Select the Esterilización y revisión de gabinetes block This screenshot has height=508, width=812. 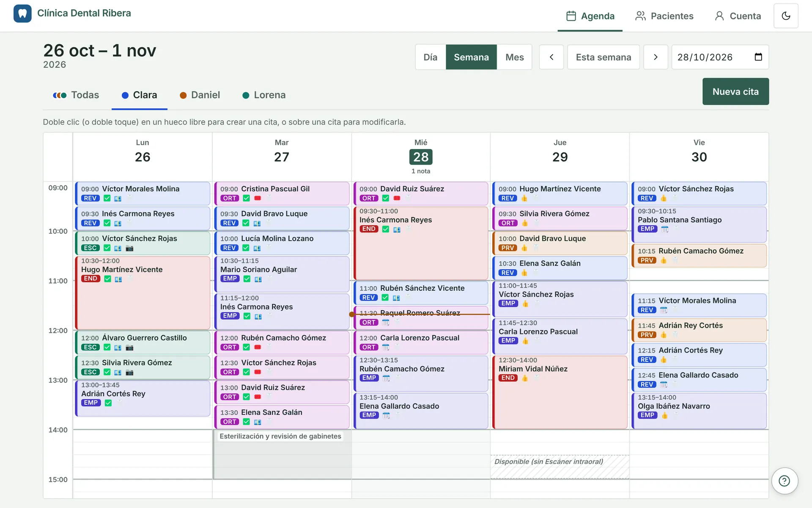282,454
